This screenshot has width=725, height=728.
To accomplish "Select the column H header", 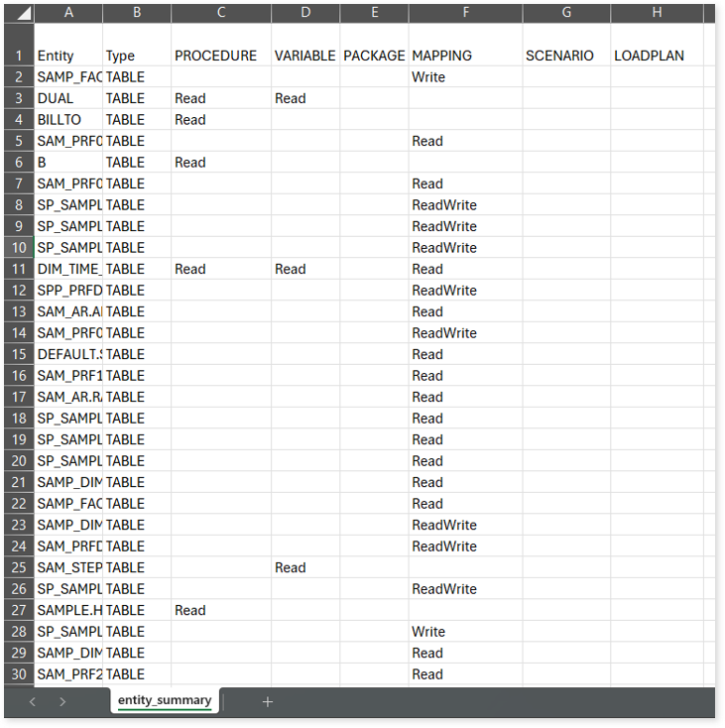I will click(x=657, y=13).
